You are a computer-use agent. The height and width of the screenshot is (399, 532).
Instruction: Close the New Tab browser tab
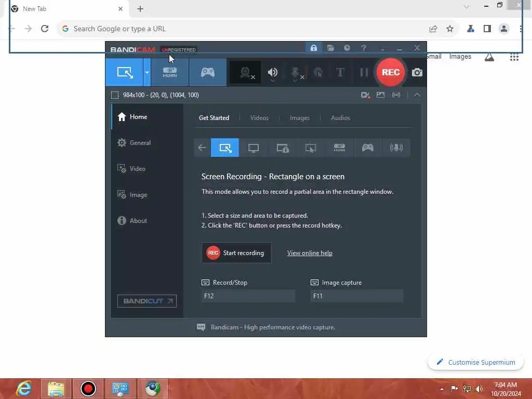[x=121, y=9]
